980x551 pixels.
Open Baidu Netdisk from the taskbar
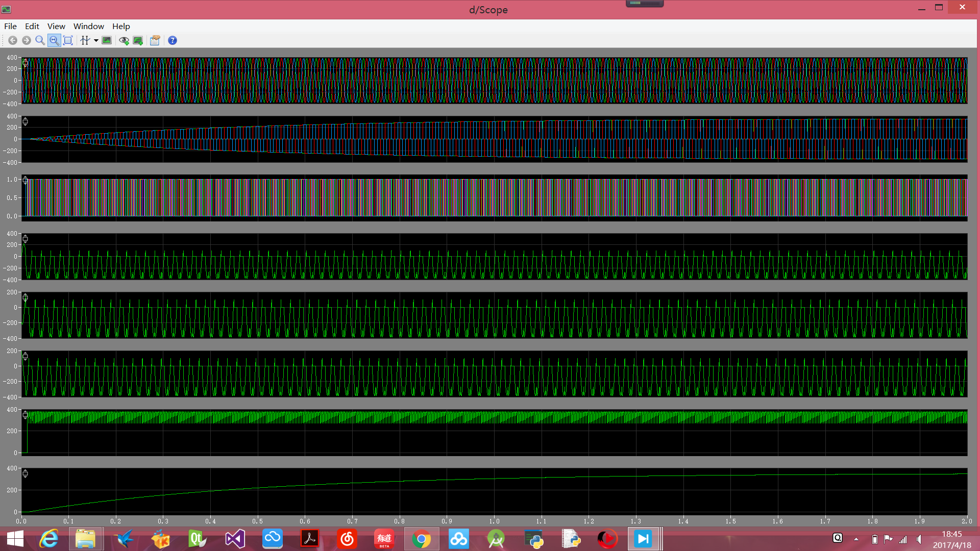point(459,539)
